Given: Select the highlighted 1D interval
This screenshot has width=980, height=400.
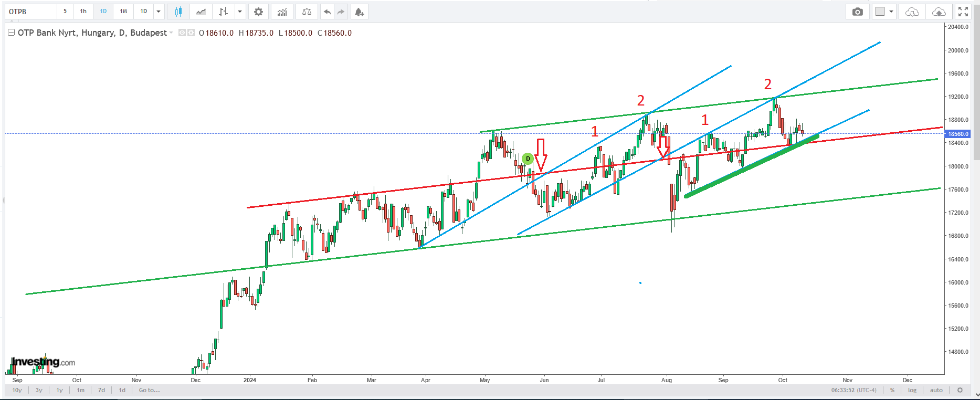Looking at the screenshot, I should click(103, 12).
